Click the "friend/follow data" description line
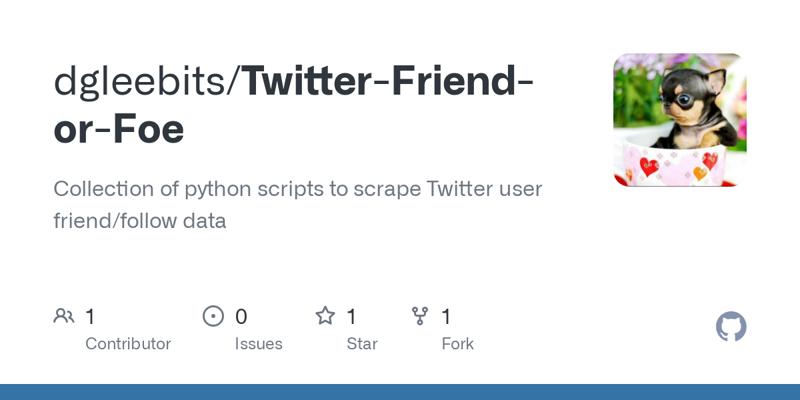800x400 pixels. coord(140,221)
